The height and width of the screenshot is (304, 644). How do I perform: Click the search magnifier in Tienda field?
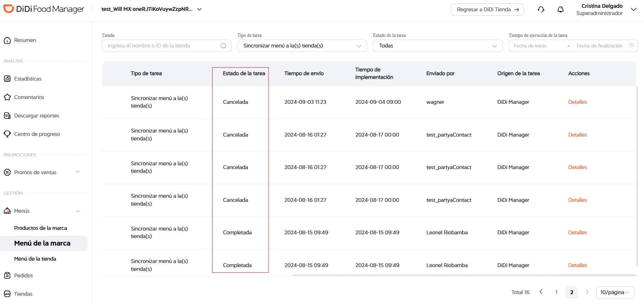pyautogui.click(x=223, y=46)
